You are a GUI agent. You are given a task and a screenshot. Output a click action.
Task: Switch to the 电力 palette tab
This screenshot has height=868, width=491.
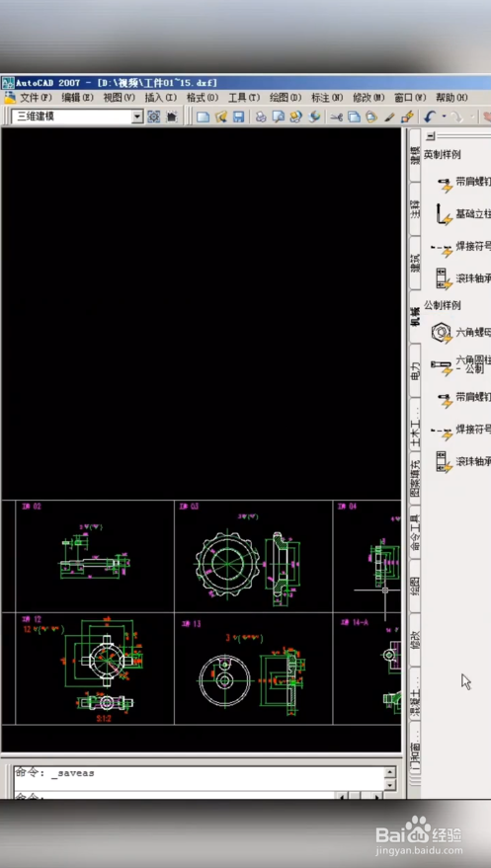click(x=415, y=369)
